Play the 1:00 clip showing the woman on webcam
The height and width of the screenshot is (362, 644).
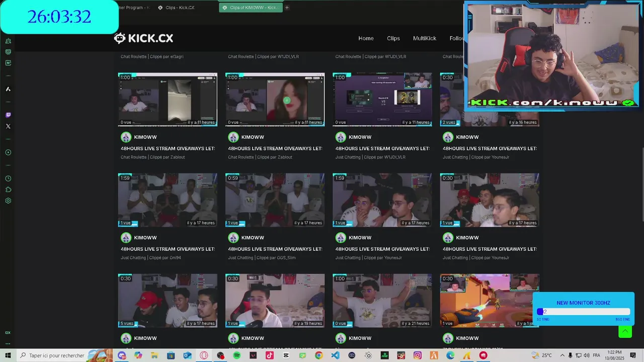[275, 100]
